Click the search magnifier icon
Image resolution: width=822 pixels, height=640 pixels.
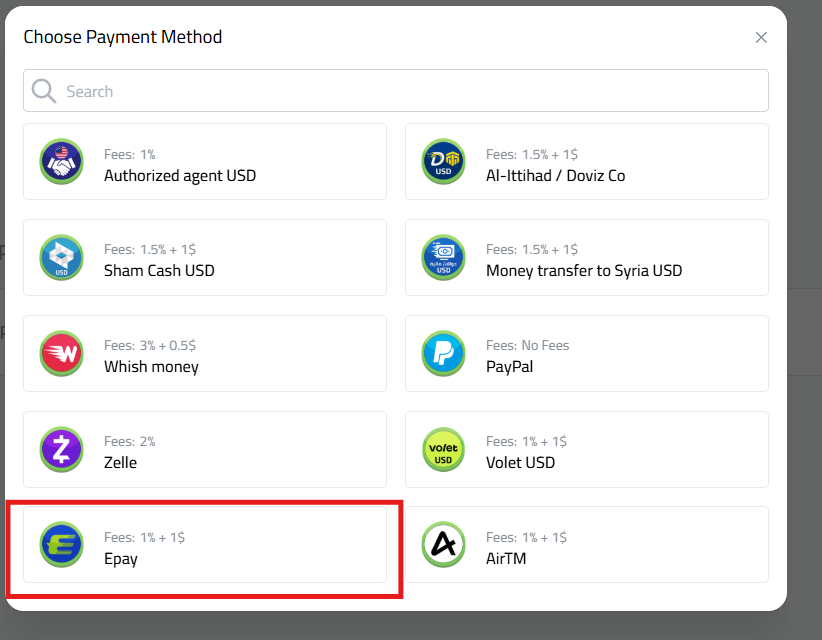[44, 90]
